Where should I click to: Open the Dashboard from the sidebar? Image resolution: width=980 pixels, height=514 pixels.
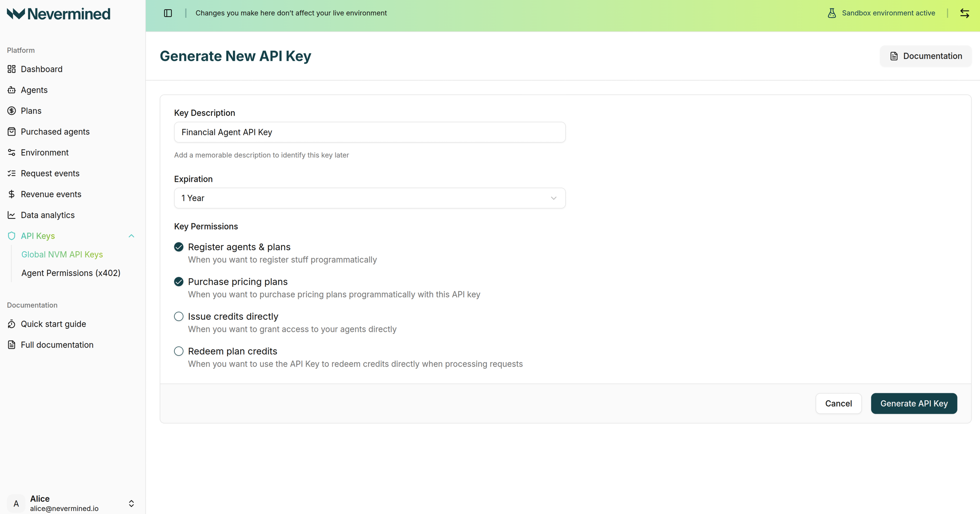pos(41,69)
